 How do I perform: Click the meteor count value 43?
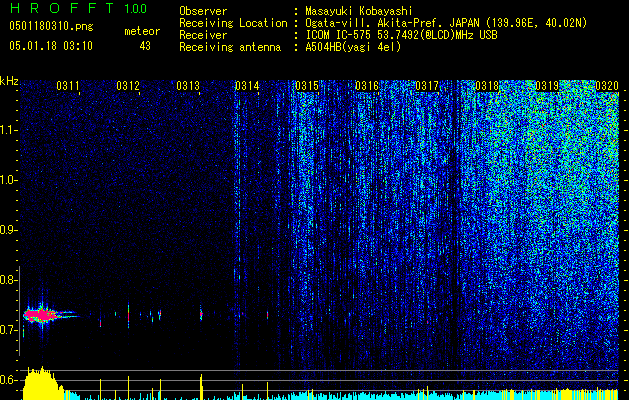pyautogui.click(x=145, y=46)
